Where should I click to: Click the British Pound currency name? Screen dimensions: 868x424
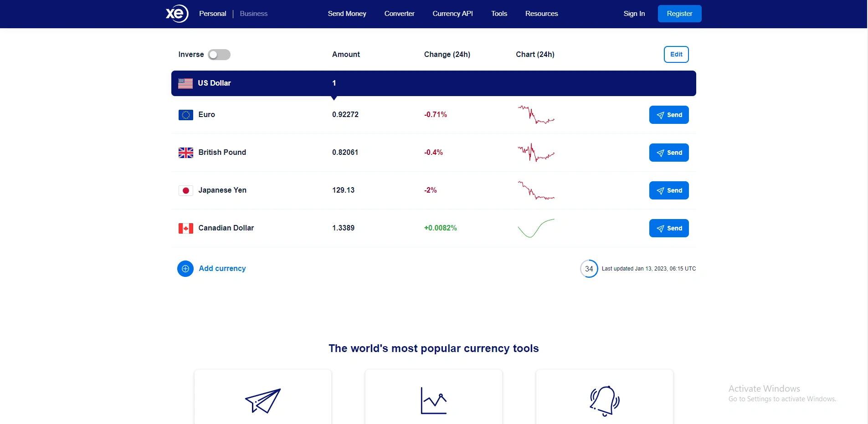pyautogui.click(x=222, y=153)
